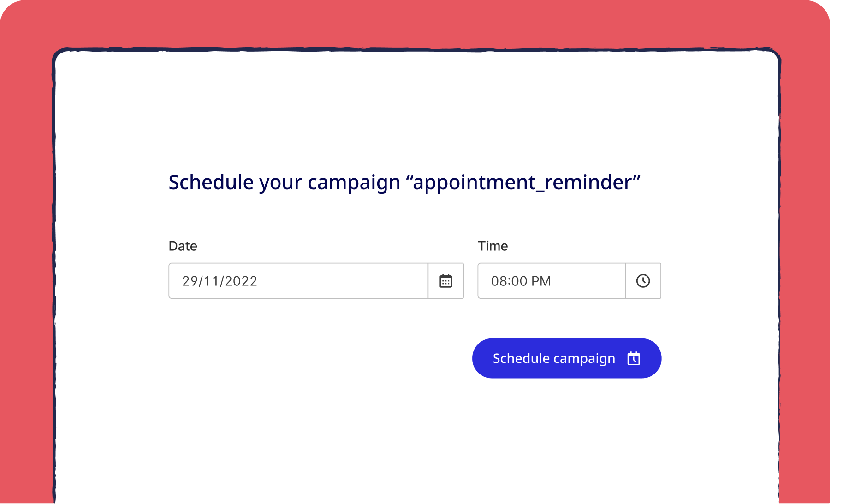Click calendar-clock icon inside Schedule campaign button
The width and height of the screenshot is (849, 504).
634,358
